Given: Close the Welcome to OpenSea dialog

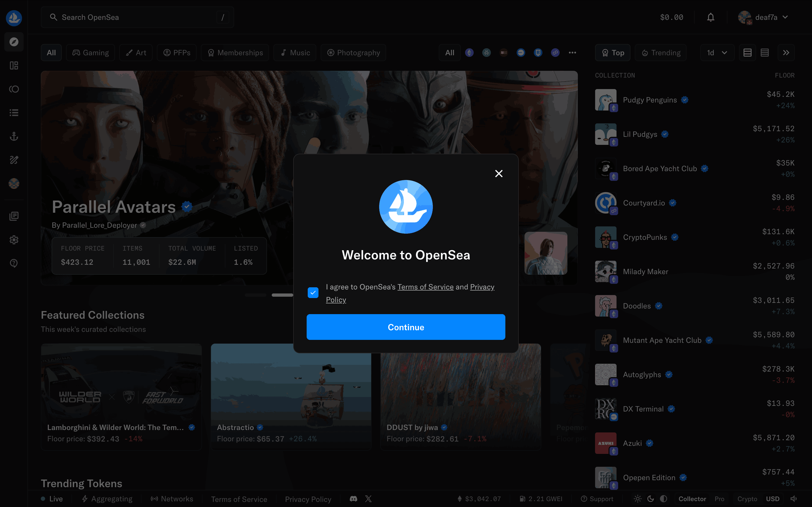Looking at the screenshot, I should tap(499, 173).
